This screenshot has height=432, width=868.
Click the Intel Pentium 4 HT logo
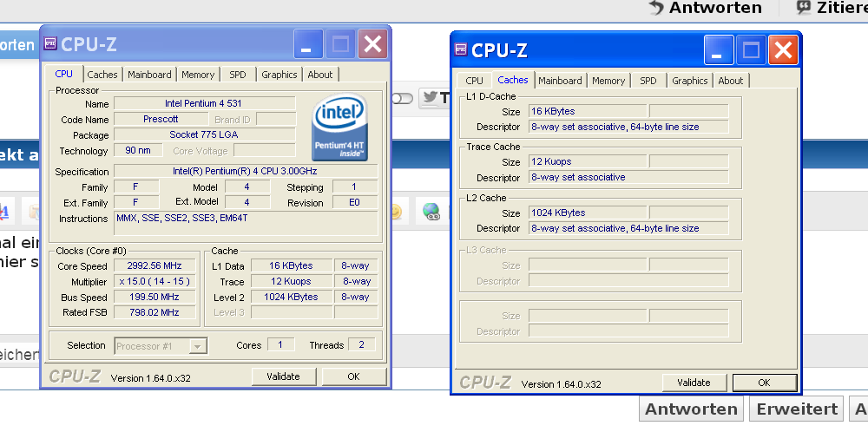pyautogui.click(x=341, y=127)
